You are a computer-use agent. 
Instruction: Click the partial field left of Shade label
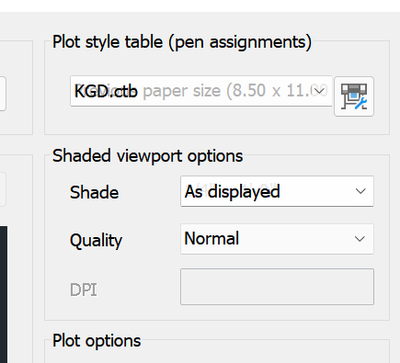point(3,189)
